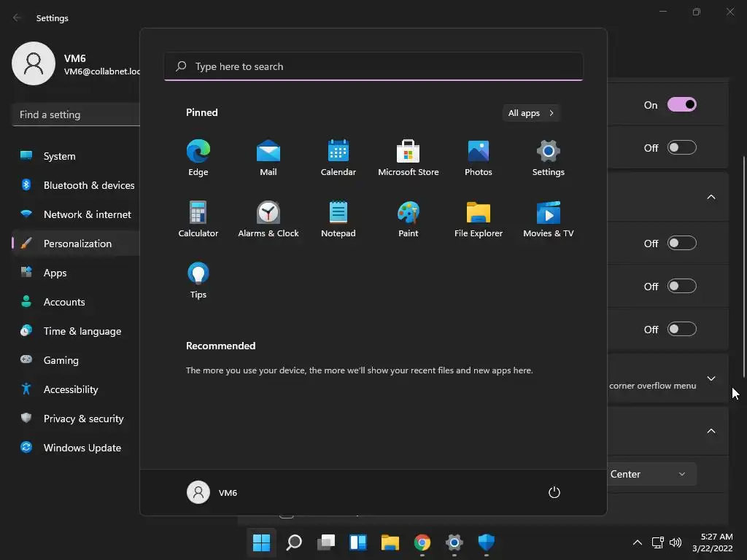This screenshot has width=747, height=560.
Task: Open the Center alignment dropdown
Action: pos(651,474)
